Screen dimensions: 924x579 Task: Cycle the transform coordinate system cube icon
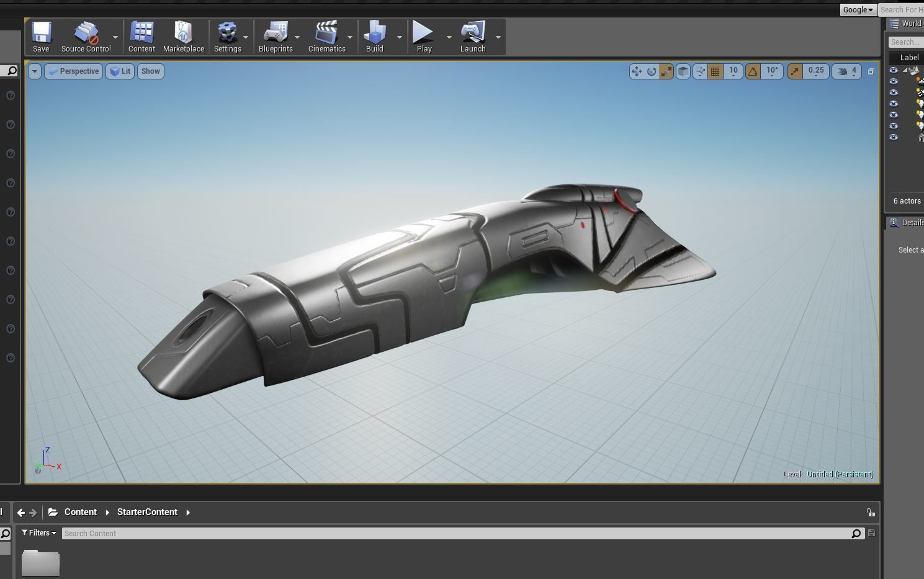pyautogui.click(x=683, y=71)
